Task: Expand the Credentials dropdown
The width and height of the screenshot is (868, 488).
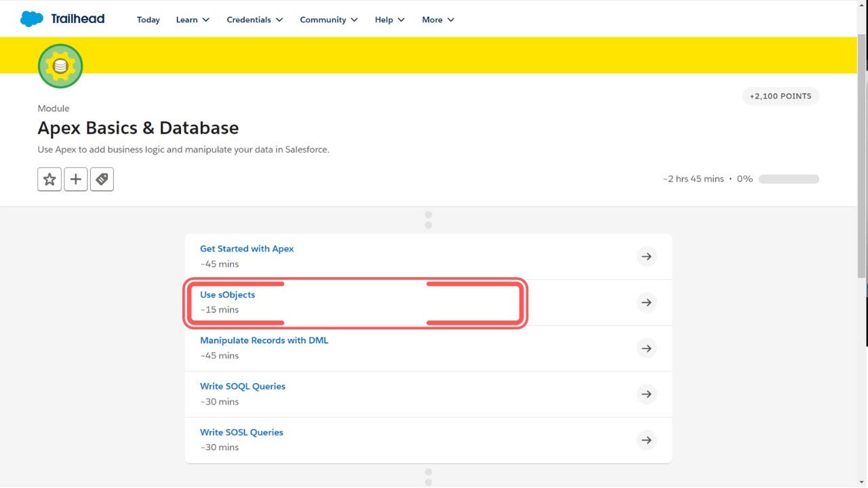Action: 255,20
